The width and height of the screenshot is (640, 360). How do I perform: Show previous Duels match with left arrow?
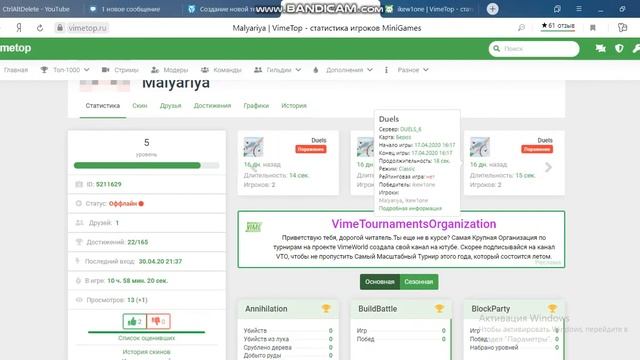[x=254, y=167]
